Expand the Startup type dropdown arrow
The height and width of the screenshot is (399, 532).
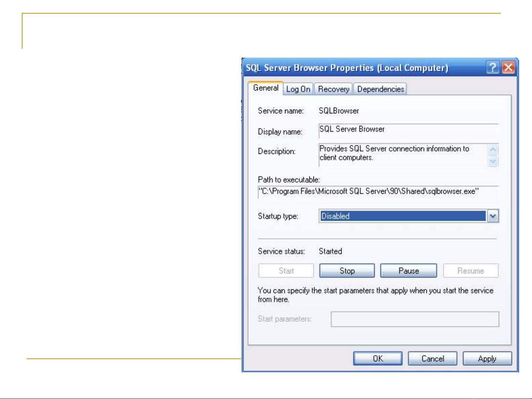point(493,216)
